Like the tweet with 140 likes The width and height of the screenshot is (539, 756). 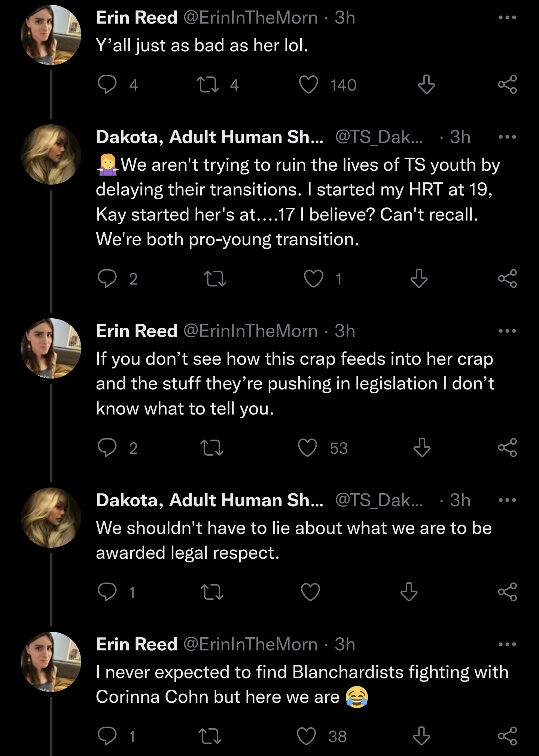(x=308, y=85)
